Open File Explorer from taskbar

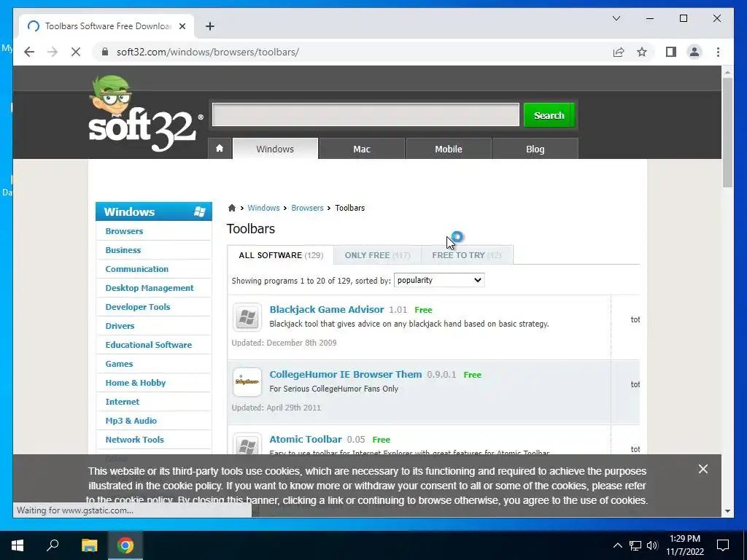[89, 545]
